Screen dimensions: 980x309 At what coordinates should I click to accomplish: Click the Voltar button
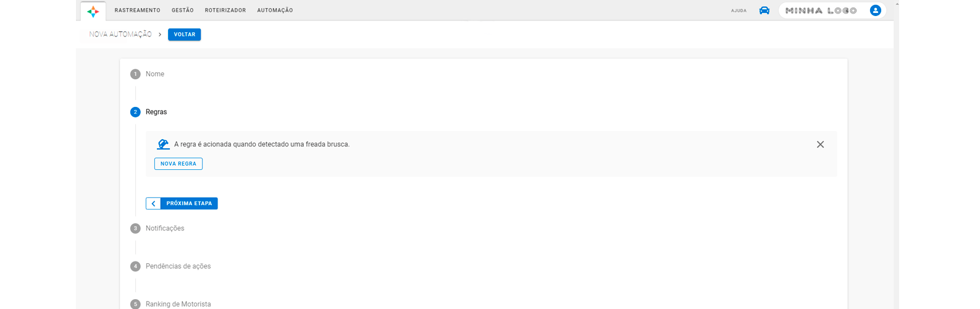pyautogui.click(x=184, y=35)
